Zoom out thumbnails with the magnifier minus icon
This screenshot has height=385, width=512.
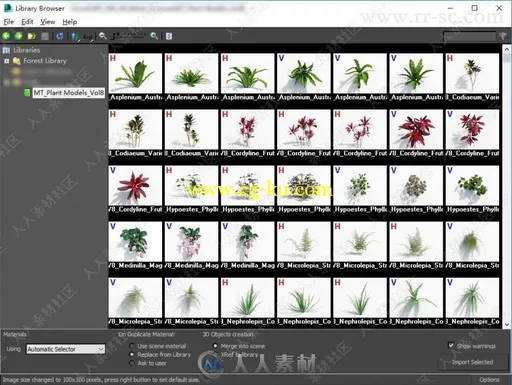(x=103, y=36)
